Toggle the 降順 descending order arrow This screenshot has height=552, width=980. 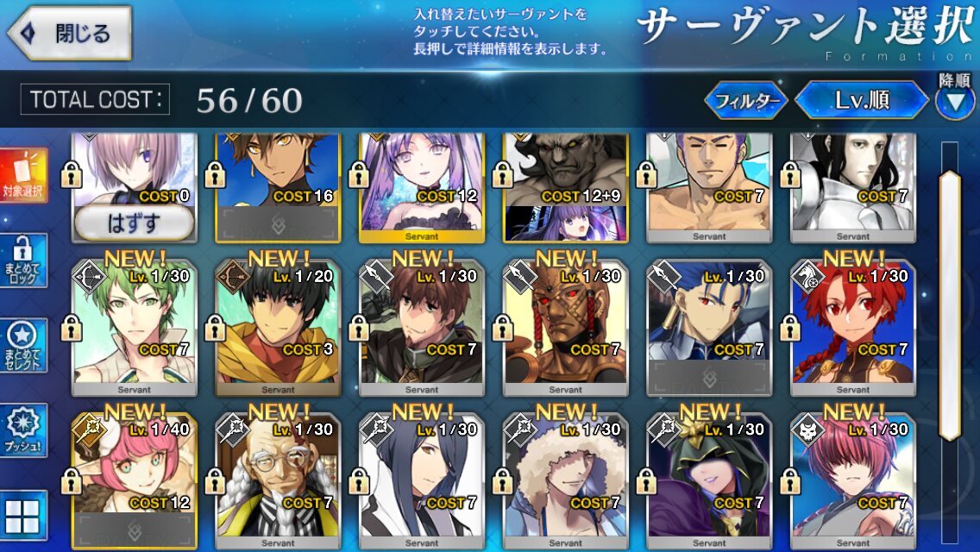[954, 101]
